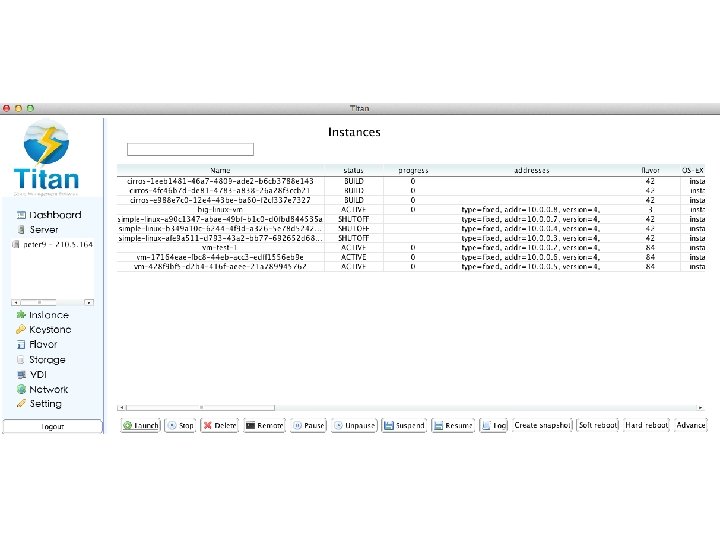Select the big-linux-vm instance

pyautogui.click(x=411, y=210)
